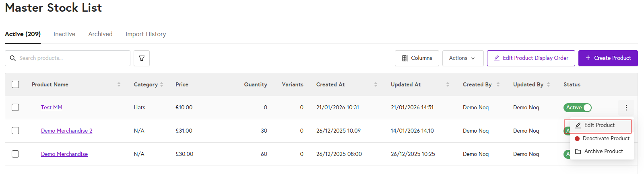Sort by Created At column arrows

pos(376,84)
